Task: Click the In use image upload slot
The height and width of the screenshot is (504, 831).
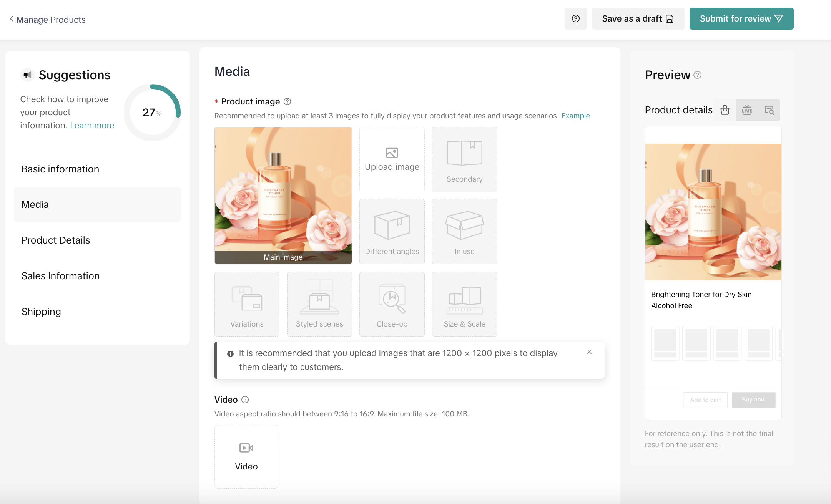Action: pyautogui.click(x=464, y=231)
